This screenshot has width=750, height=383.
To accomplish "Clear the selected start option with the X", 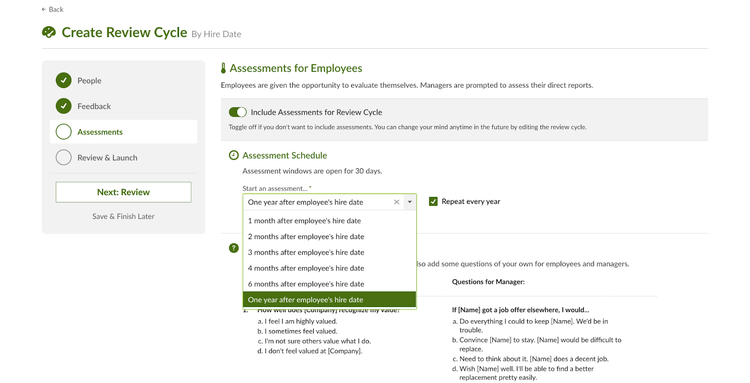I will 397,202.
